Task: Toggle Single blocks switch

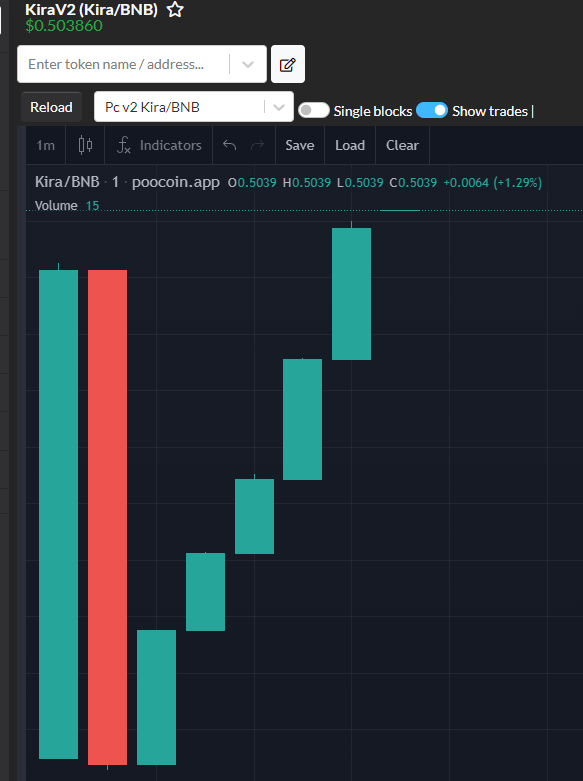Action: pyautogui.click(x=313, y=110)
